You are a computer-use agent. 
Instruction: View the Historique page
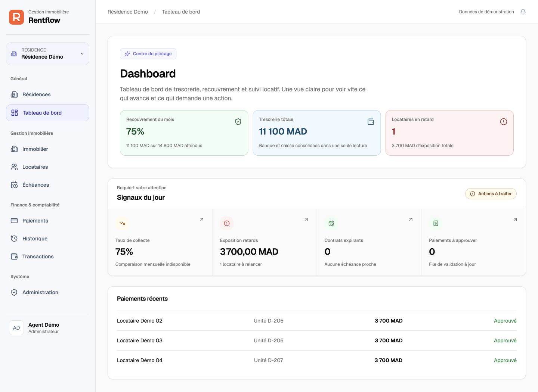point(47,239)
